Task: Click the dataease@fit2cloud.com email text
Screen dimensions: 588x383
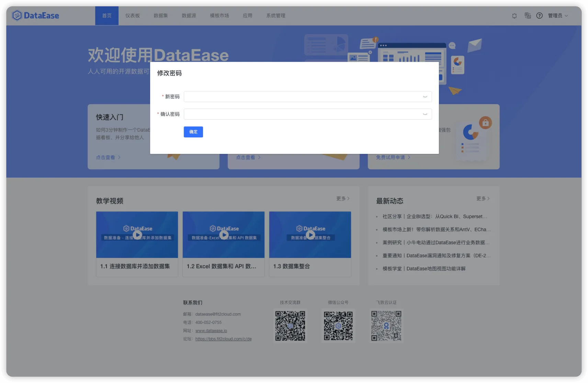Action: click(x=218, y=314)
